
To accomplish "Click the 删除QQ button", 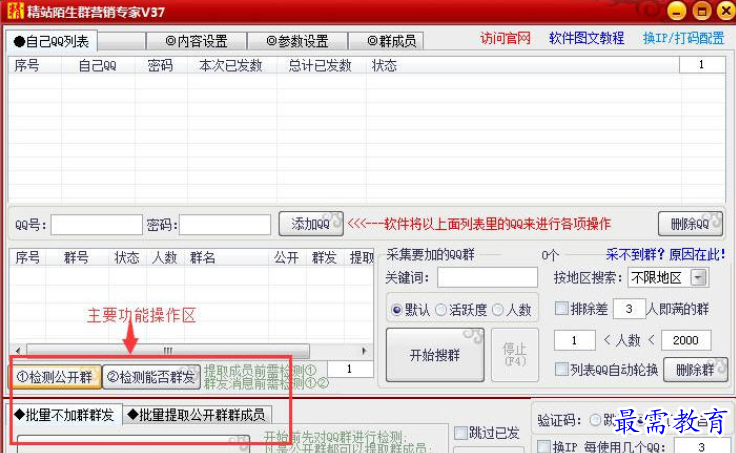I will pos(690,224).
